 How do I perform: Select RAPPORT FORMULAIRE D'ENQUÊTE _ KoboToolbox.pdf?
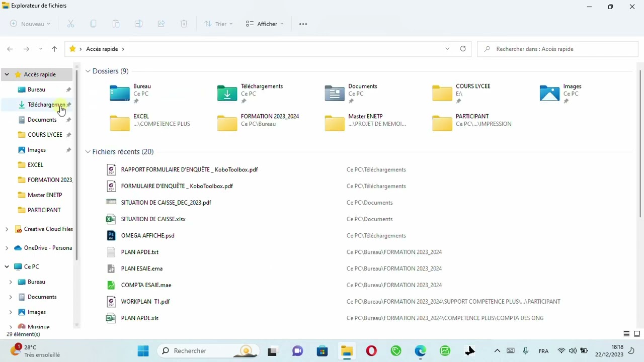click(189, 169)
